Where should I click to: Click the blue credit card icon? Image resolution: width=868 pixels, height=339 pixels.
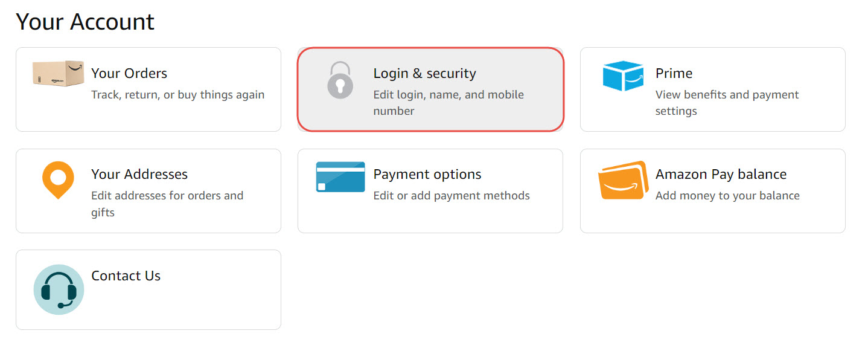(340, 176)
